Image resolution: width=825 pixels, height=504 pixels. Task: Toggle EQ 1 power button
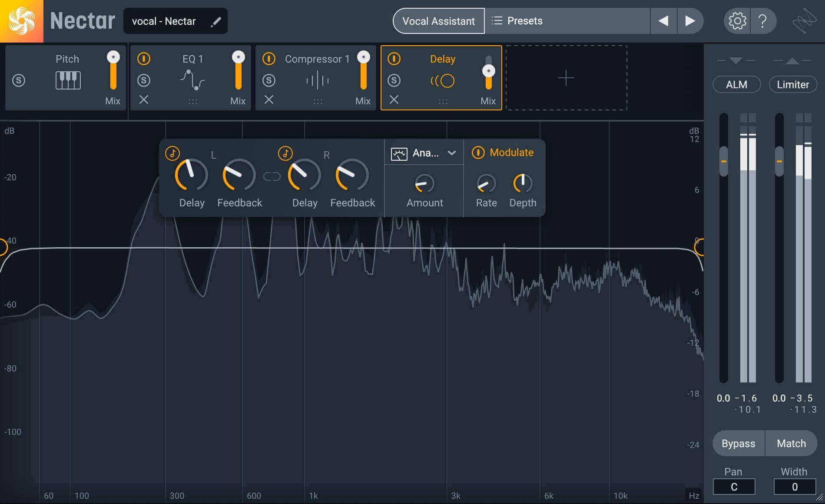(144, 59)
